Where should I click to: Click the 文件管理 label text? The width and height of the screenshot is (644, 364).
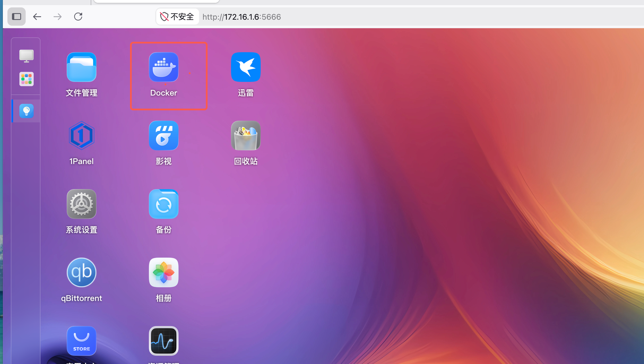click(82, 93)
